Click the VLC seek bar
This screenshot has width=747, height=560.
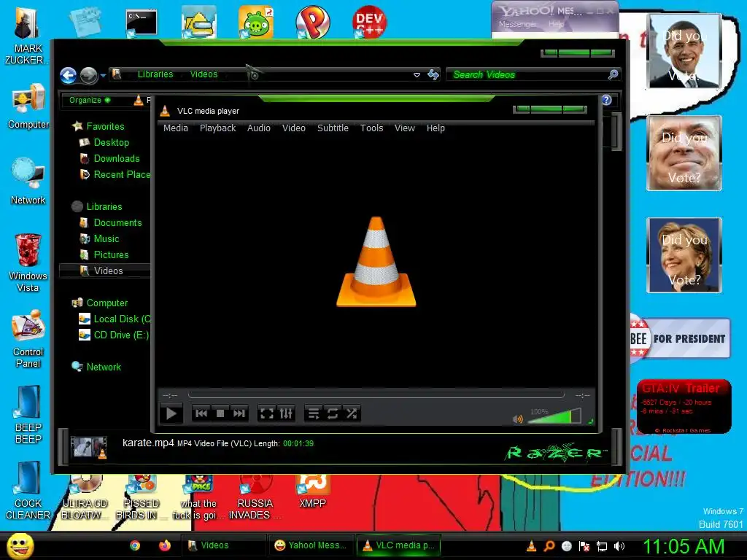click(x=376, y=394)
